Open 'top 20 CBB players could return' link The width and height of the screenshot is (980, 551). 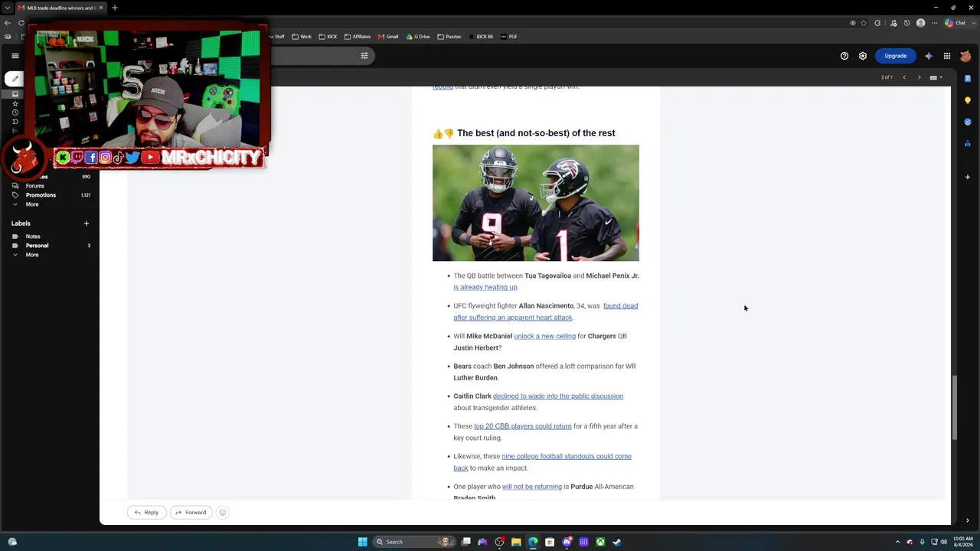tap(523, 426)
